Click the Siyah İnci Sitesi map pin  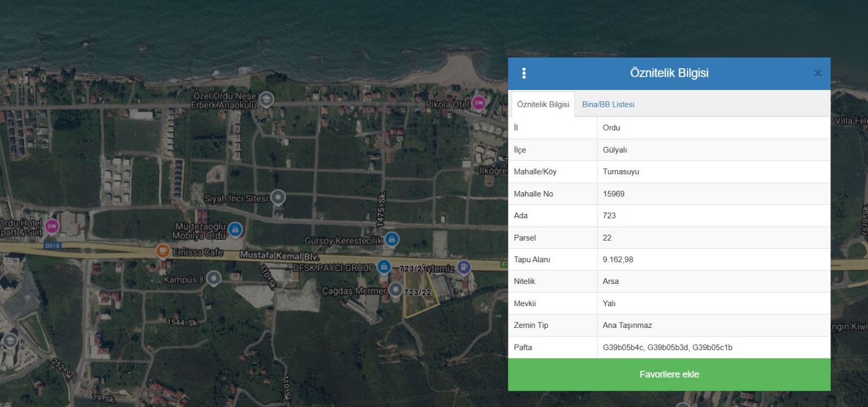click(278, 197)
